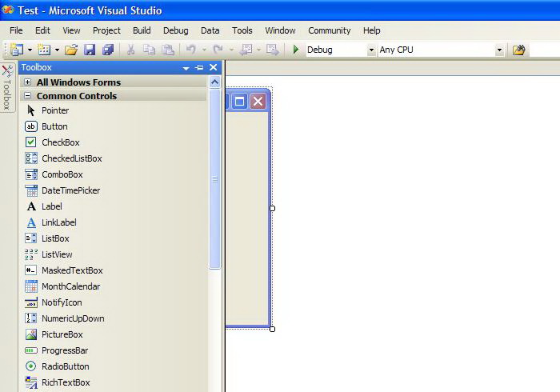Screen dimensions: 560x392
Task: Open the Debug configuration dropdown
Action: [371, 50]
